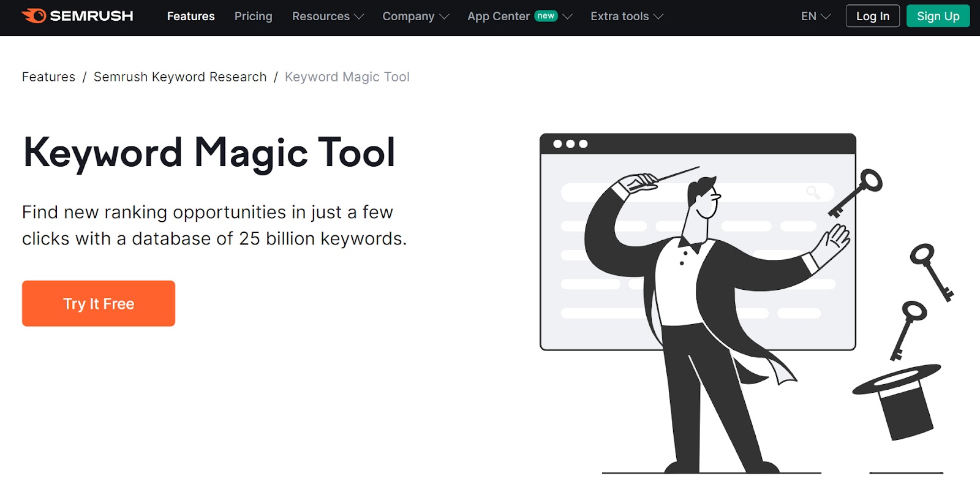980x500 pixels.
Task: Open the App Center menu
Action: 499,17
